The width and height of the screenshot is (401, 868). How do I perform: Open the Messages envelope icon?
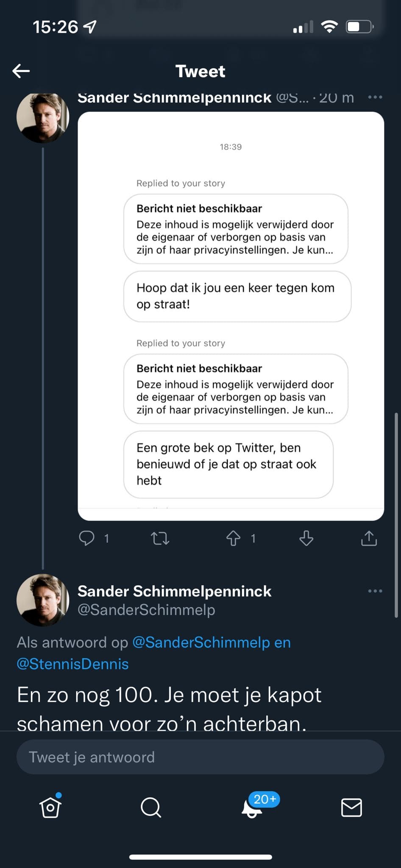pyautogui.click(x=351, y=807)
